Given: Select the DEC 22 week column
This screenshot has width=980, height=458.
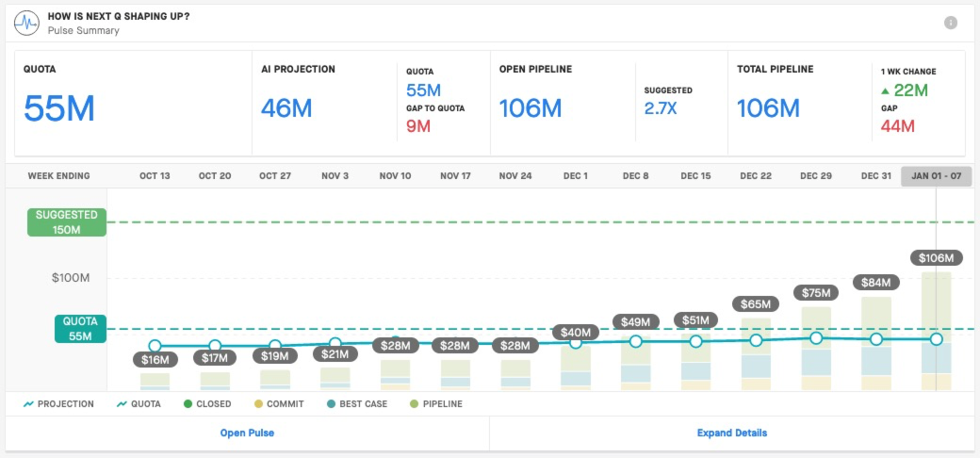Looking at the screenshot, I should [756, 176].
